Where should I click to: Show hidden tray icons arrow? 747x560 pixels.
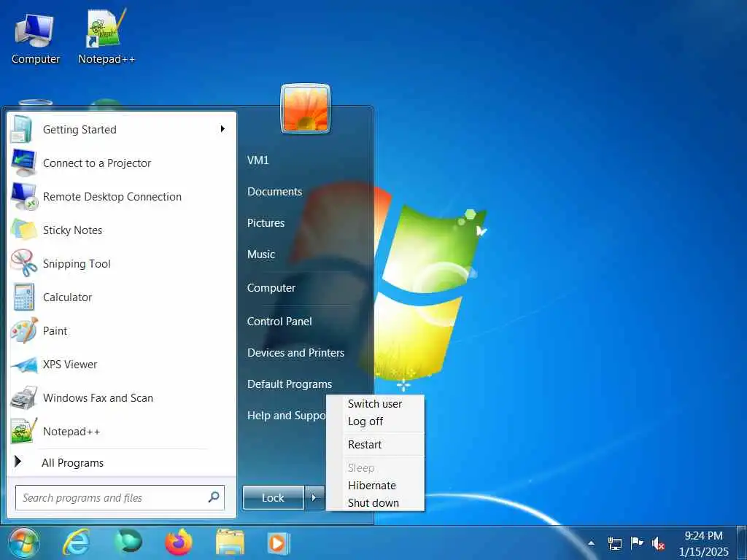click(x=591, y=542)
